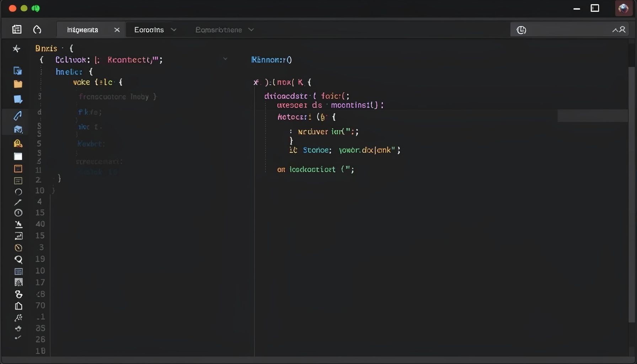Open the Eomsnbtiene tab
Screen dimensions: 637x364
[x=219, y=30]
